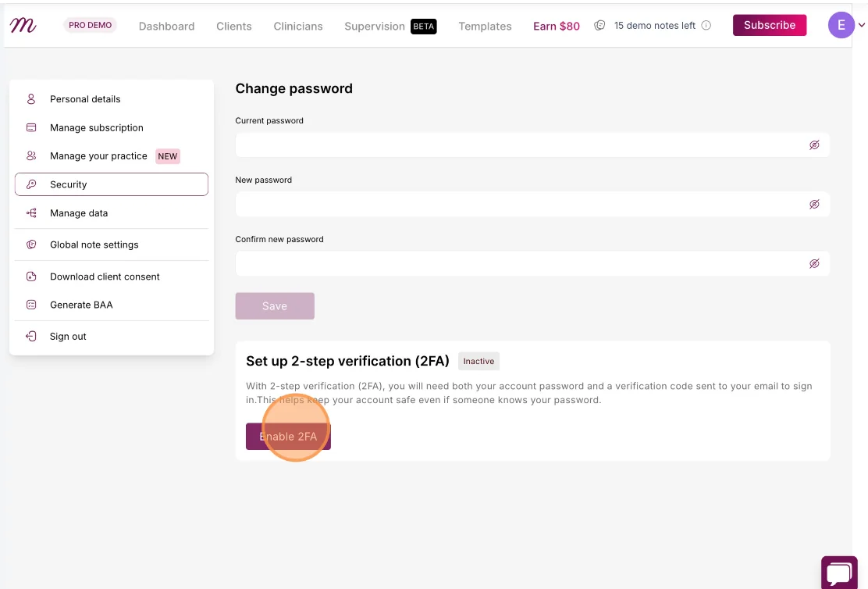Toggle visibility of confirm new password
This screenshot has height=589, width=868.
pos(813,264)
